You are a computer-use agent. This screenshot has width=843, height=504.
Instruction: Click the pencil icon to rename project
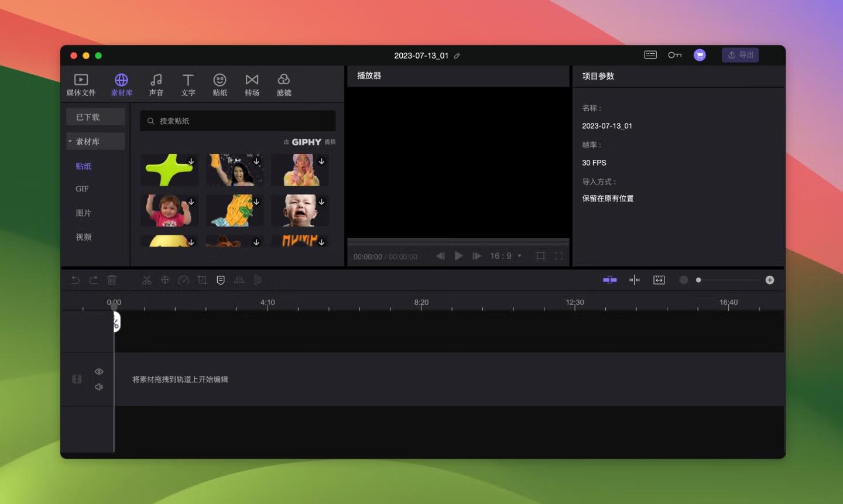point(457,56)
